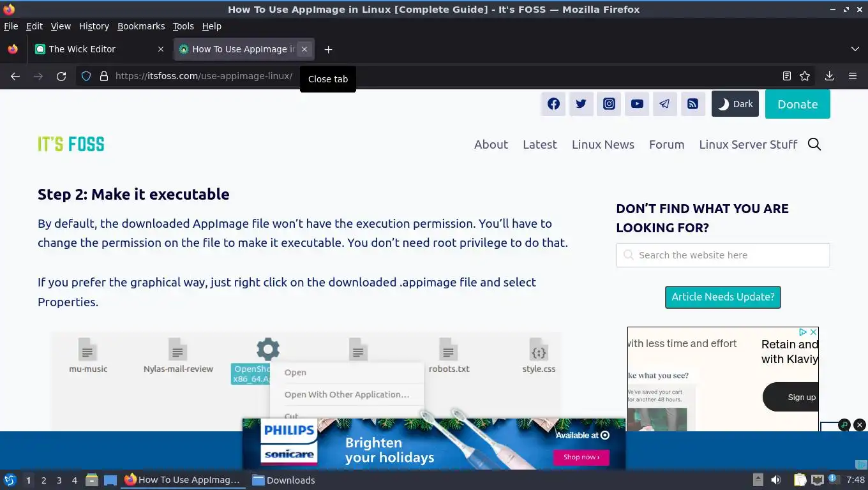Dismiss the Klaviyo sidebar ad with X
This screenshot has height=490, width=868.
813,332
